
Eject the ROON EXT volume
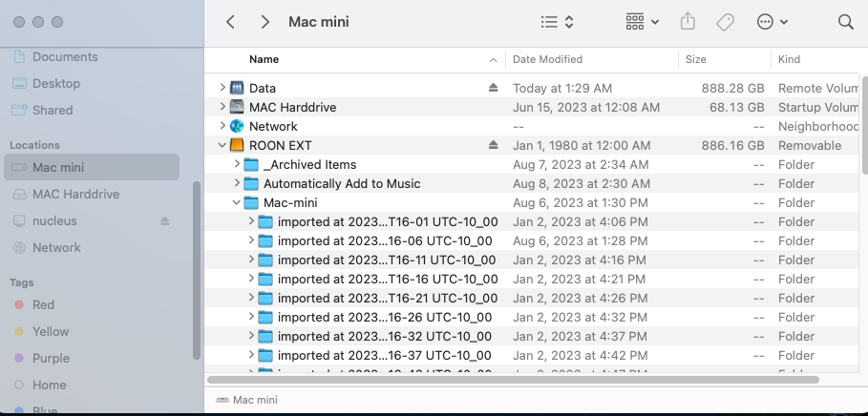[x=494, y=145]
